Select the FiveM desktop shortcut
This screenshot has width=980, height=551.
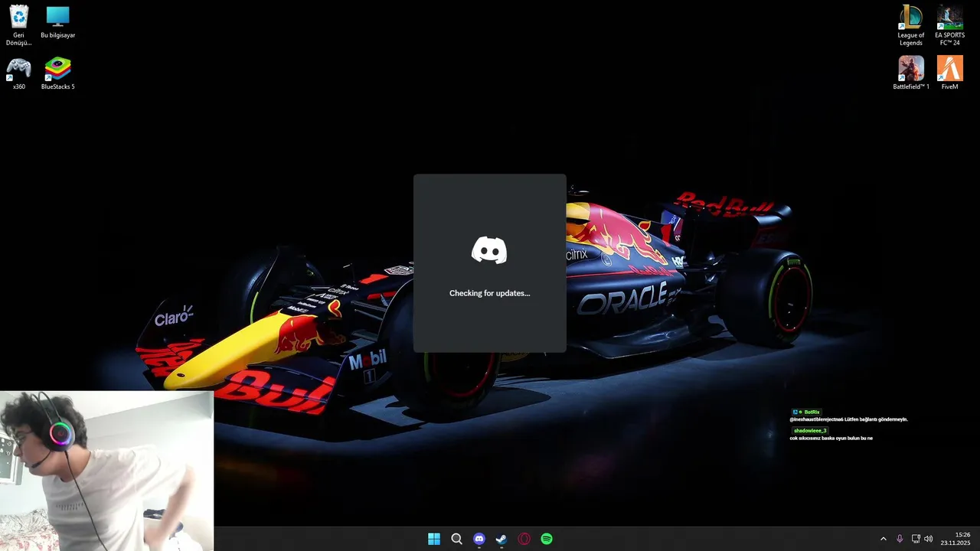click(950, 73)
